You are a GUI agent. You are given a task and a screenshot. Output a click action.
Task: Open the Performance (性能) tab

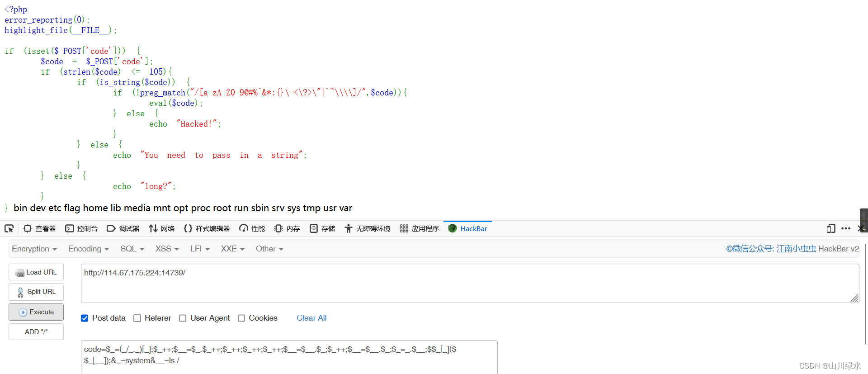252,228
